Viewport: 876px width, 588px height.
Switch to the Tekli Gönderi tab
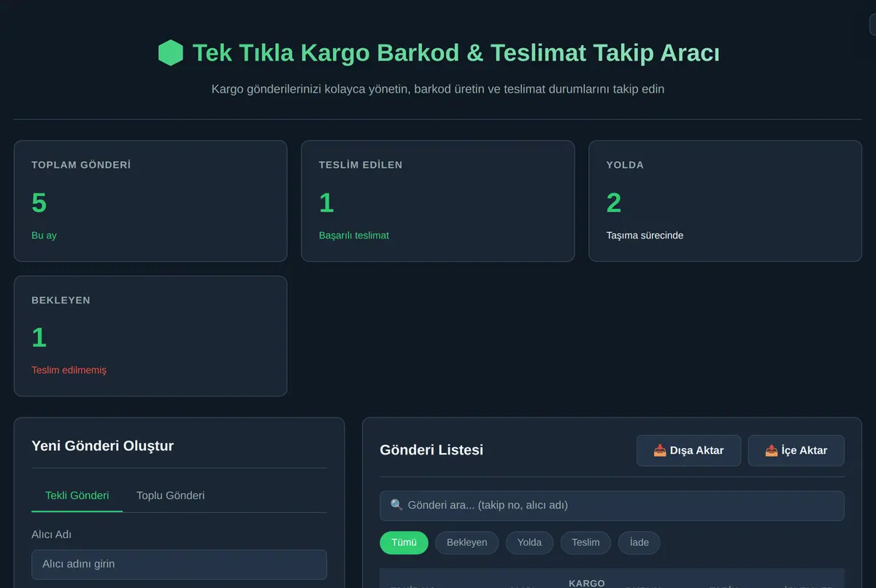pos(77,495)
